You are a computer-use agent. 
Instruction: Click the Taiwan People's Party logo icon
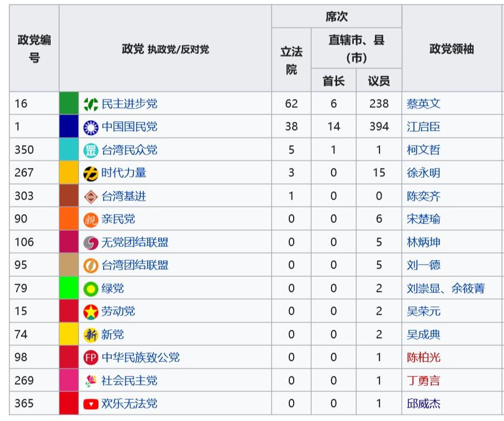click(x=91, y=150)
